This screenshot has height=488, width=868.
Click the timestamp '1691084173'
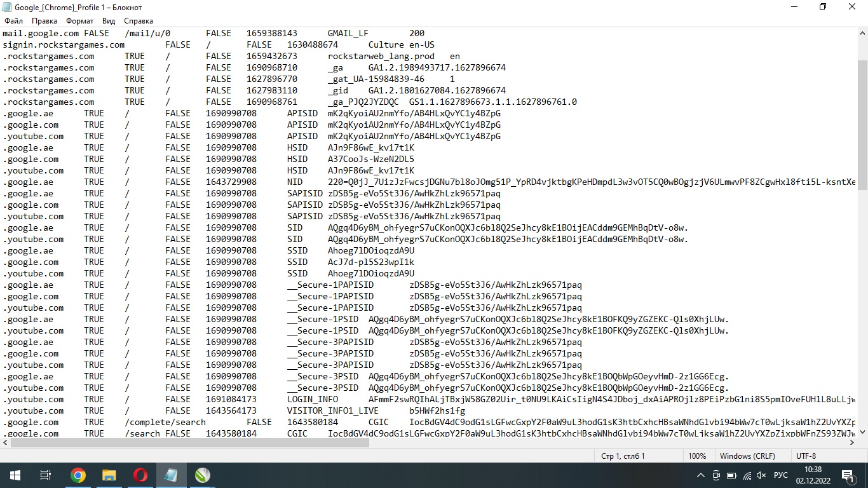[x=231, y=399]
